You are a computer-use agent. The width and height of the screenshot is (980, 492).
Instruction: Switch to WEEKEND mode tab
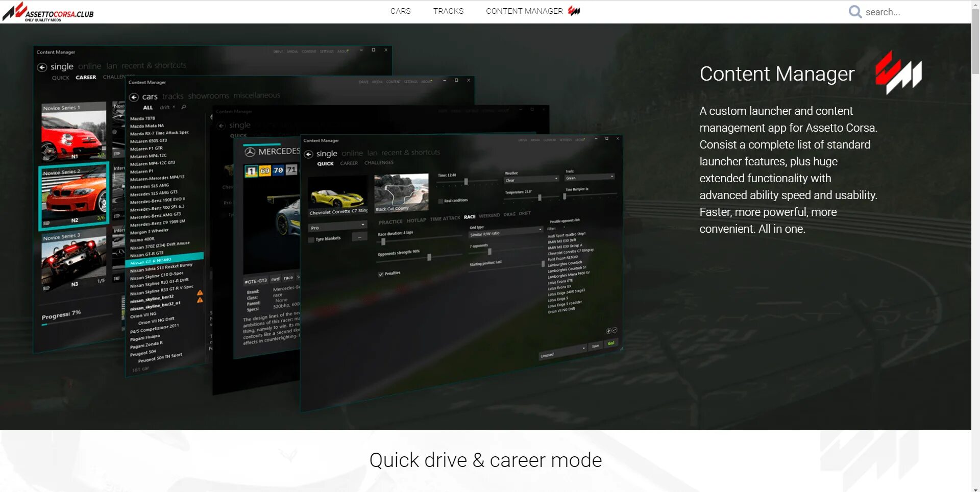[x=489, y=215]
